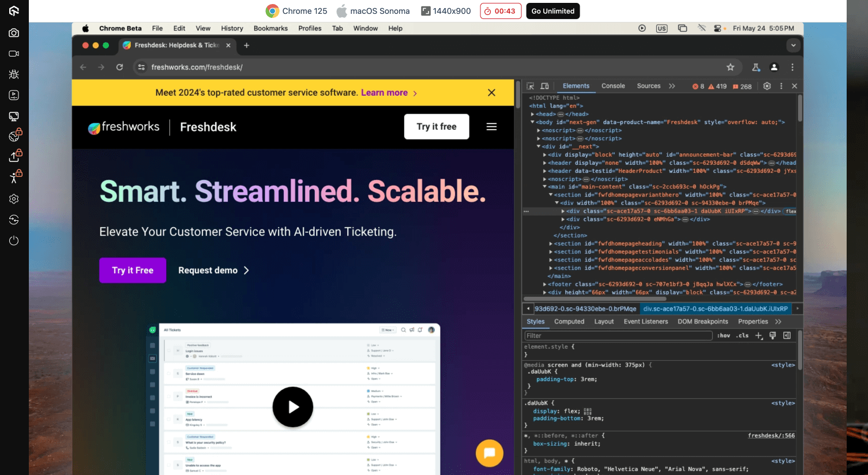Open the Chrome three-dot menu
The width and height of the screenshot is (868, 475).
(x=792, y=67)
